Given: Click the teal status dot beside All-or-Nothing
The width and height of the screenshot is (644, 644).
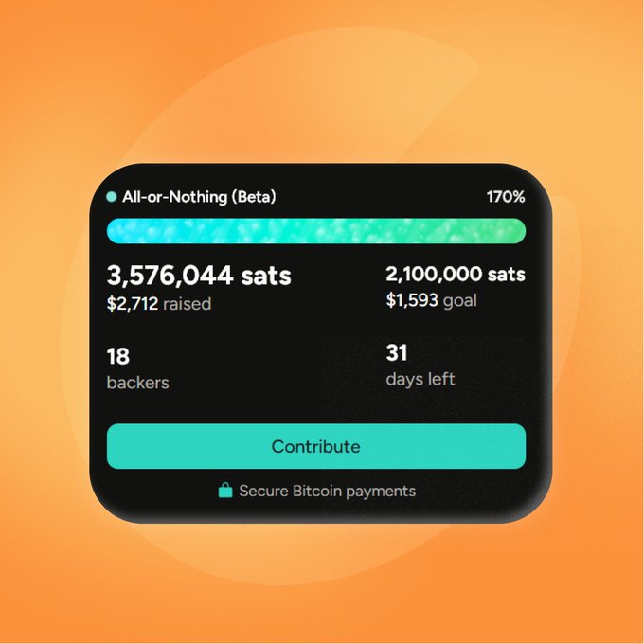Looking at the screenshot, I should (112, 197).
